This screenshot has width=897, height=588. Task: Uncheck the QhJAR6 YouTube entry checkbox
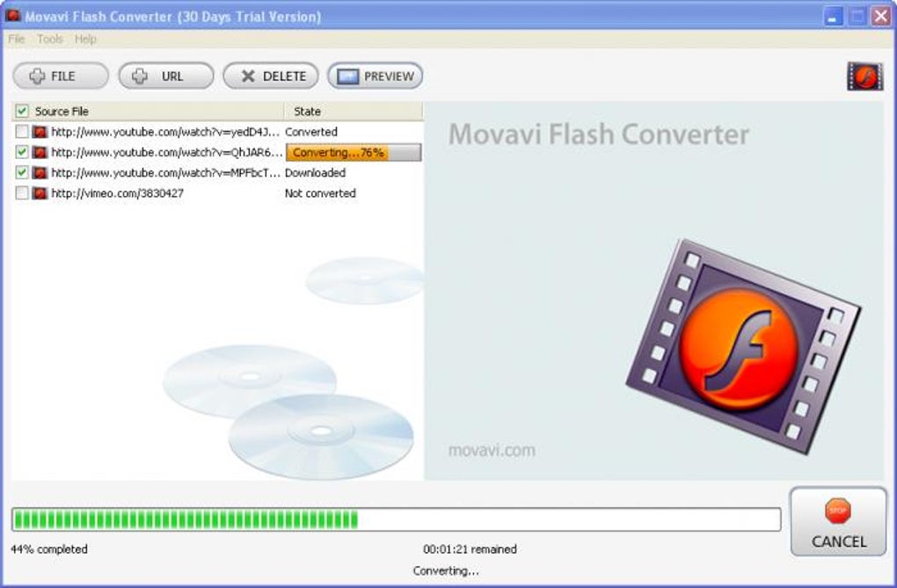coord(22,152)
